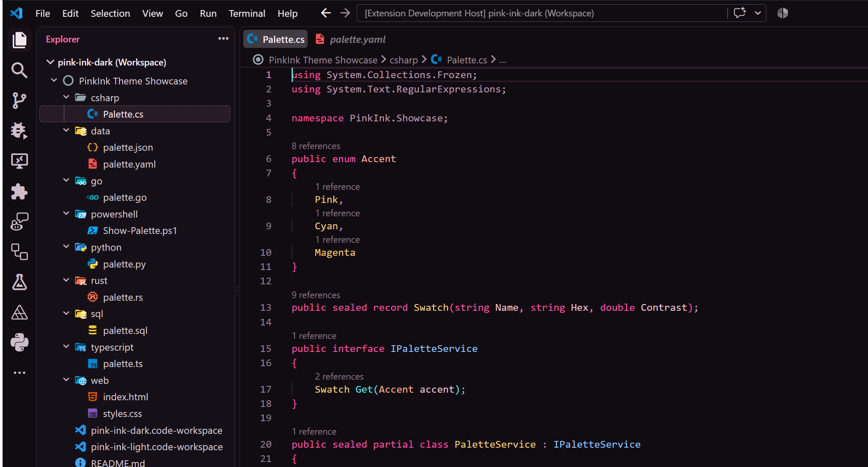The height and width of the screenshot is (467, 868).
Task: Open the Run and Debug view icon
Action: pos(19,131)
